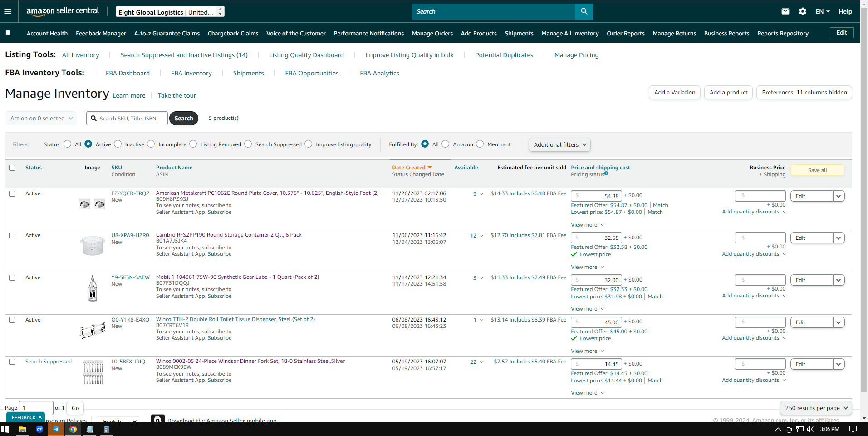Click the Amazon Seller Central logo

(63, 11)
